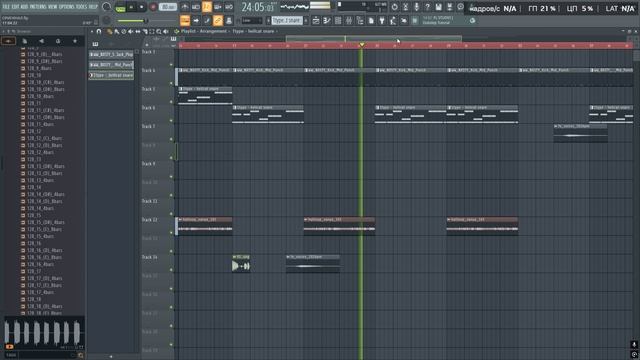Click the time display 24:05:03

(258, 7)
